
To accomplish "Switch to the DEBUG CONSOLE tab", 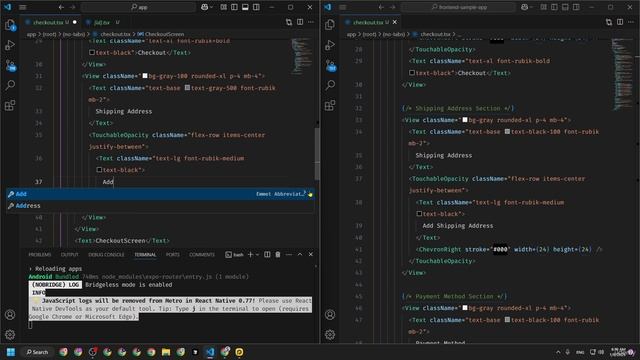I will pyautogui.click(x=106, y=255).
